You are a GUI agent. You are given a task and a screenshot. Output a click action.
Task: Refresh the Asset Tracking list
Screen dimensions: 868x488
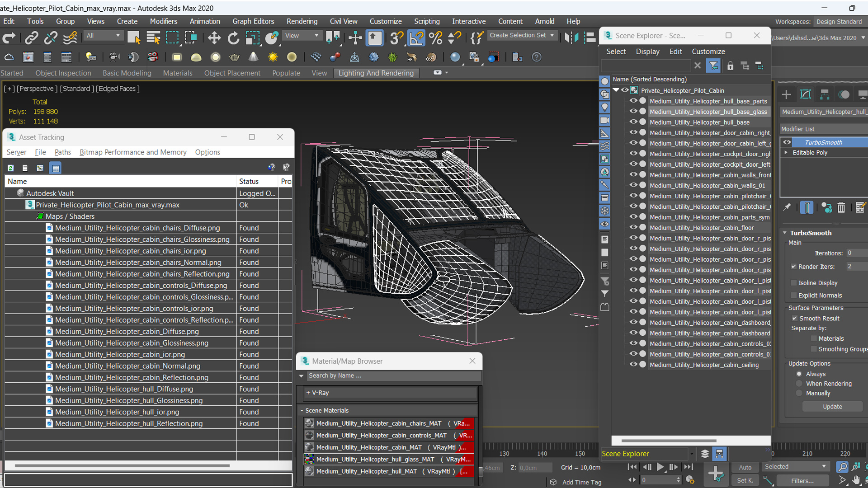pyautogui.click(x=10, y=168)
